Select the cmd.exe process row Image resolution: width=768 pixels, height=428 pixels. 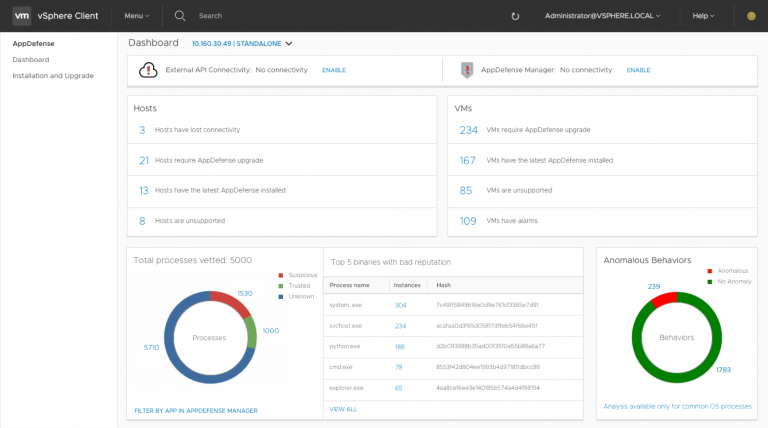453,367
